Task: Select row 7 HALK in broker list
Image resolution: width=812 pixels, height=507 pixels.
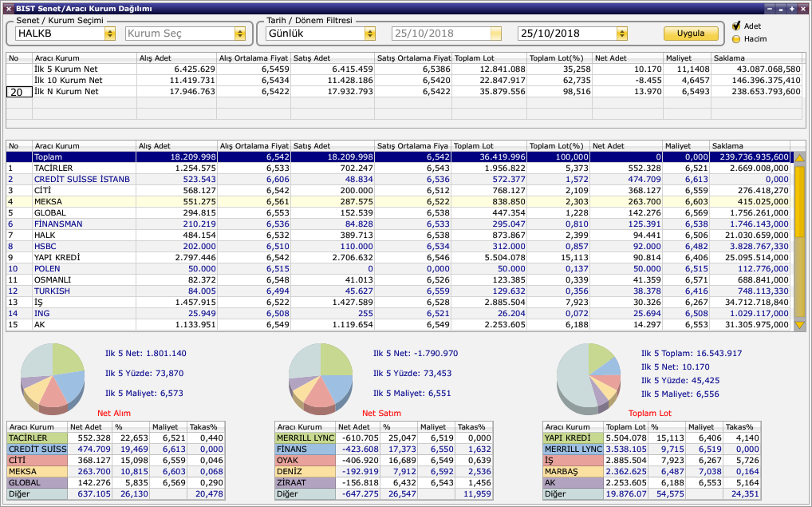Action: [x=398, y=236]
